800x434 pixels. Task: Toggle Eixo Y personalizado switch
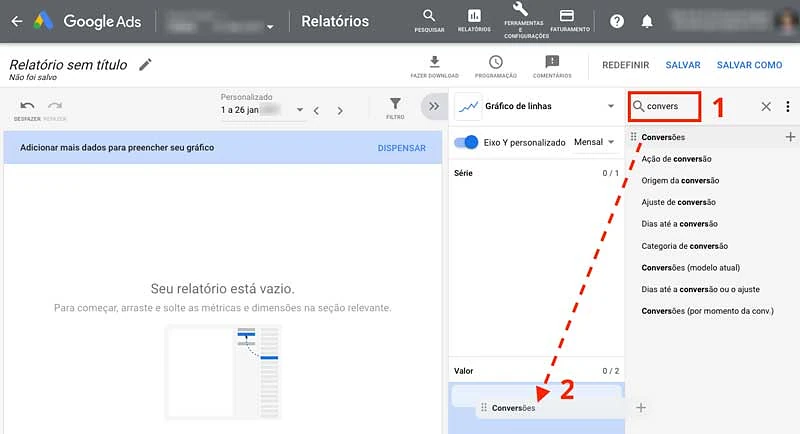(466, 142)
